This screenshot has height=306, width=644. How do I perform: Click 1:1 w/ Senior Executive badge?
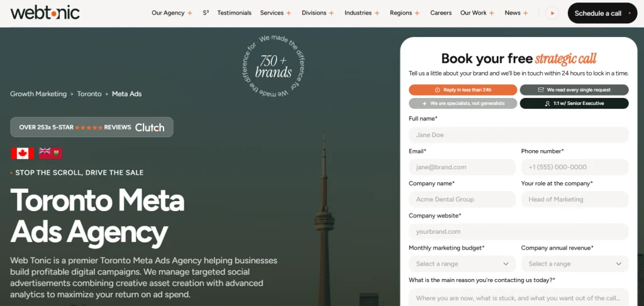coord(574,104)
